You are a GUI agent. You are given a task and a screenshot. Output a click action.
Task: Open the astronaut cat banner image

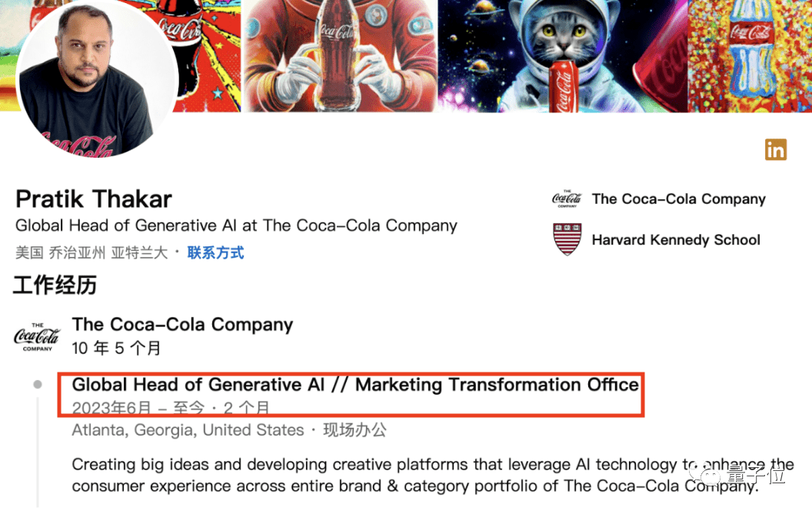pos(561,56)
